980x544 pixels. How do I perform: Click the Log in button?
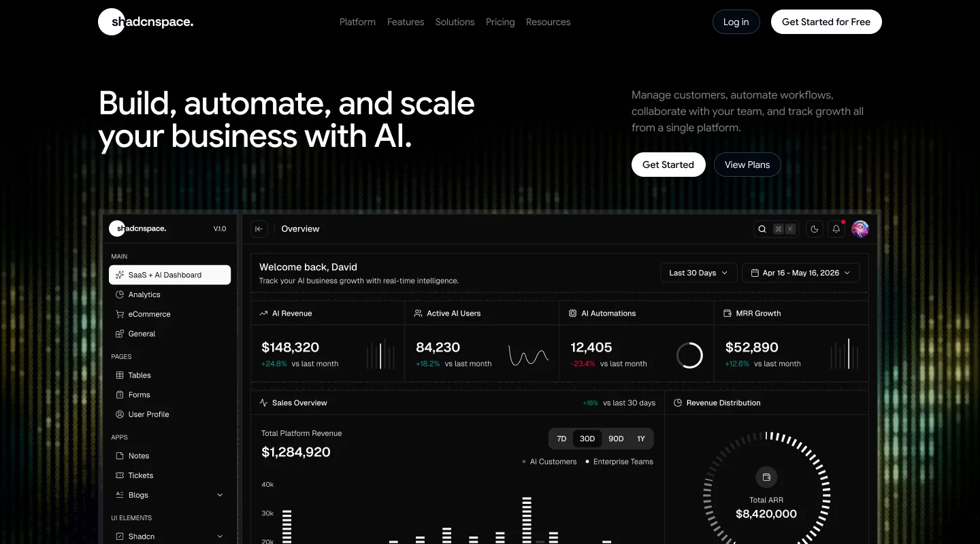point(736,22)
